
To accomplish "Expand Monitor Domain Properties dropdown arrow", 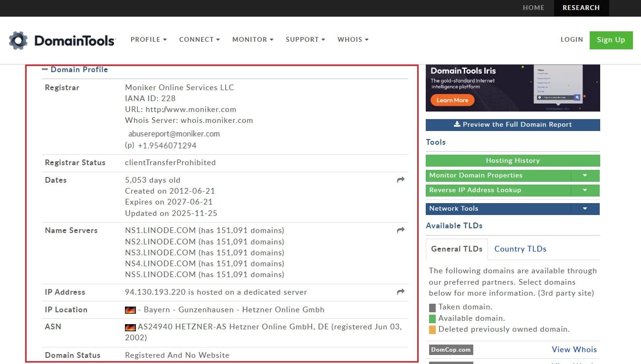I will (585, 176).
